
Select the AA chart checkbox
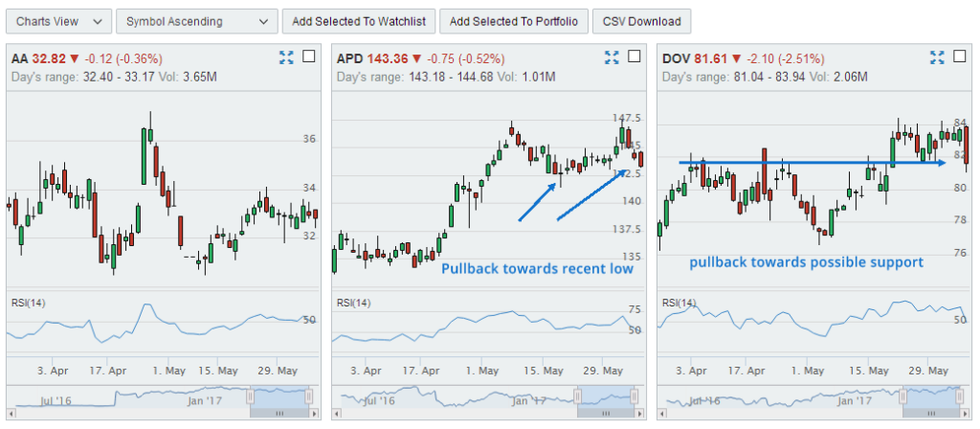coord(309,56)
